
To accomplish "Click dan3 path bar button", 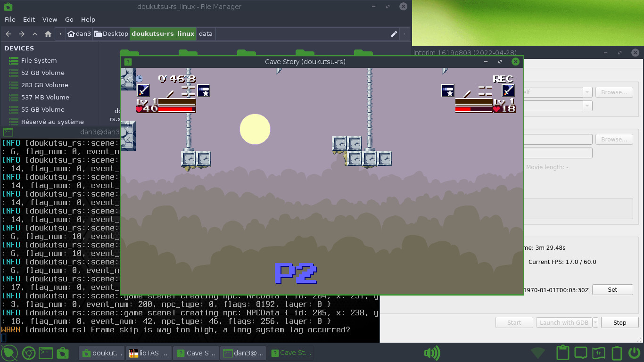I will [79, 34].
